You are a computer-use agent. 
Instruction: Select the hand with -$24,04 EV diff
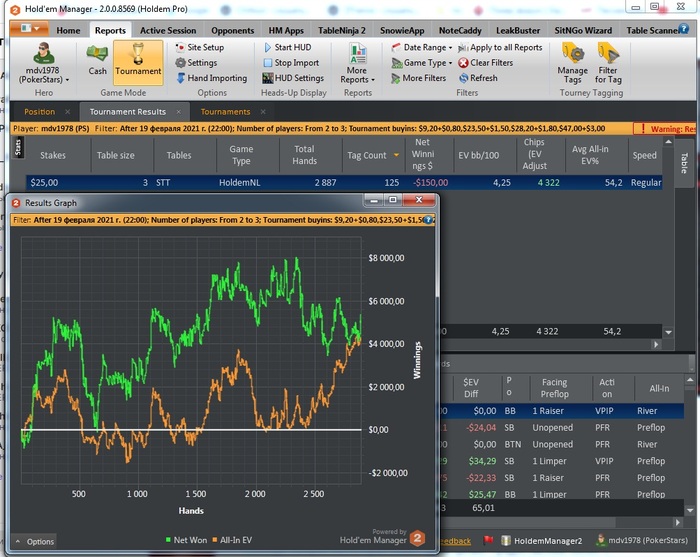(562, 428)
